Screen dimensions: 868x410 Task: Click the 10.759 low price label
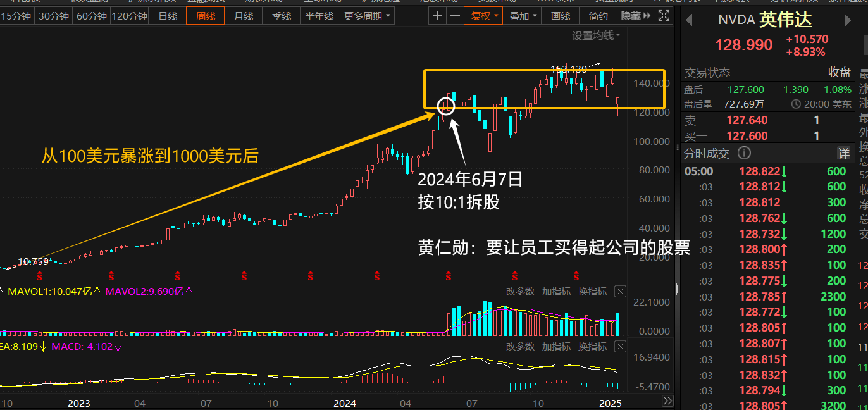pos(33,261)
